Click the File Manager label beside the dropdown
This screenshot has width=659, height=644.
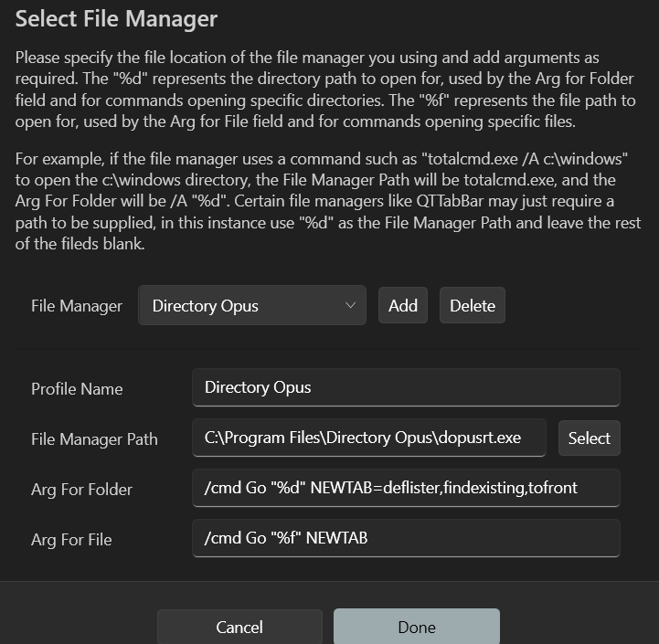point(77,306)
